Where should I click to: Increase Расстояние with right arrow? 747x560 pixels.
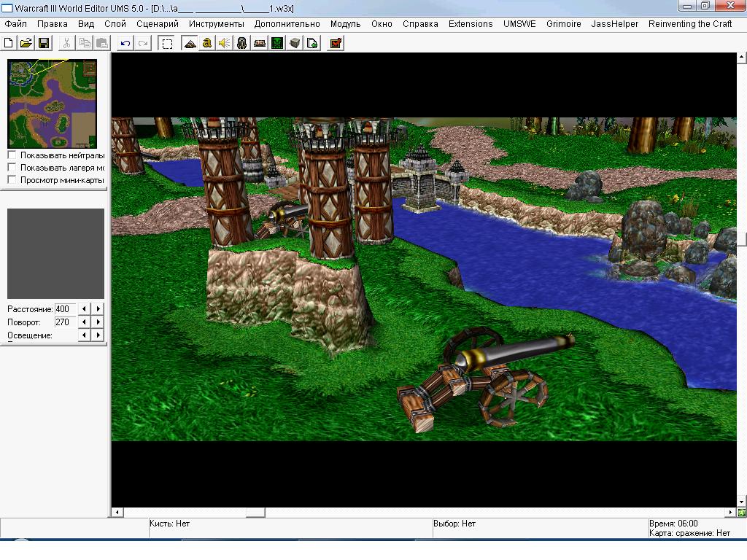[x=98, y=308]
